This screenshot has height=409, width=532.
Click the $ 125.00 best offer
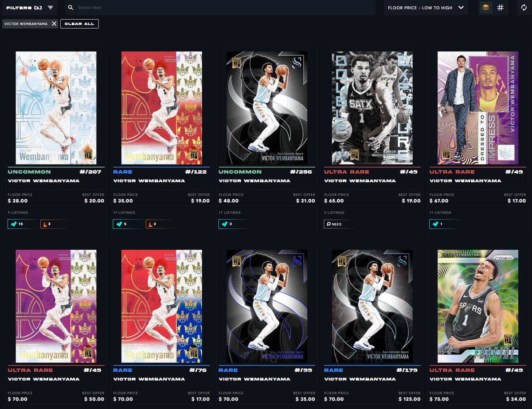[x=409, y=399]
